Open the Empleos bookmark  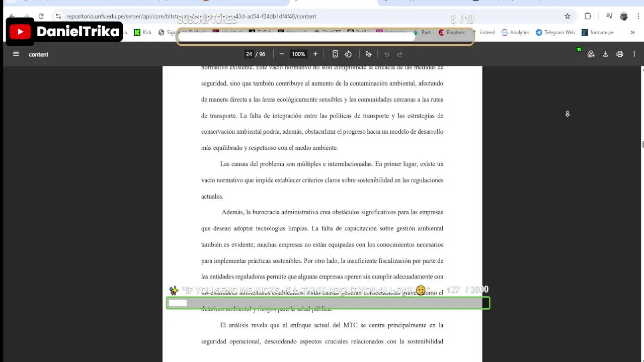452,32
